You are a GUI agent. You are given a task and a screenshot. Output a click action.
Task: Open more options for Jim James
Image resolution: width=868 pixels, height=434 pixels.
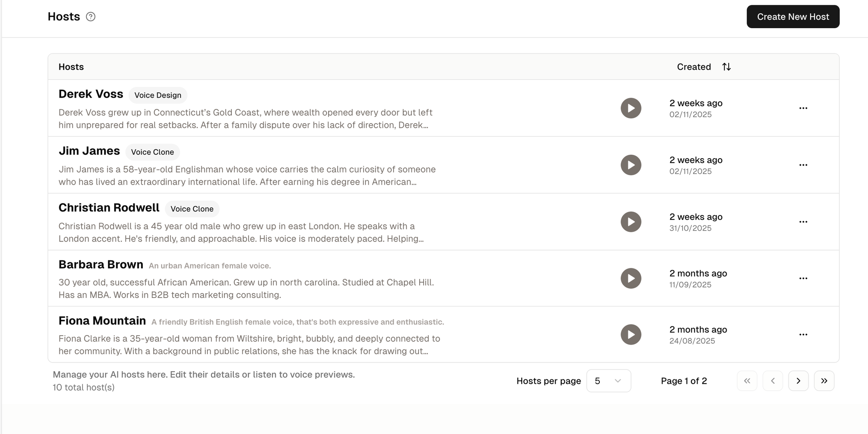(803, 165)
